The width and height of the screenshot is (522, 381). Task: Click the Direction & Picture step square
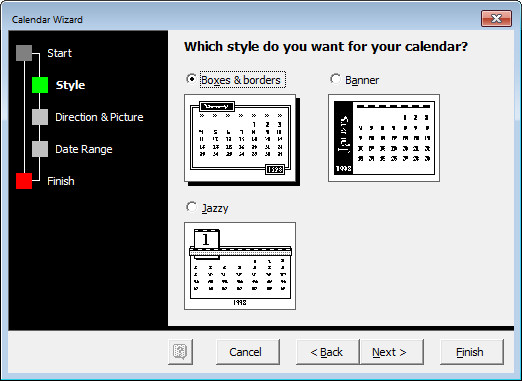(x=40, y=117)
